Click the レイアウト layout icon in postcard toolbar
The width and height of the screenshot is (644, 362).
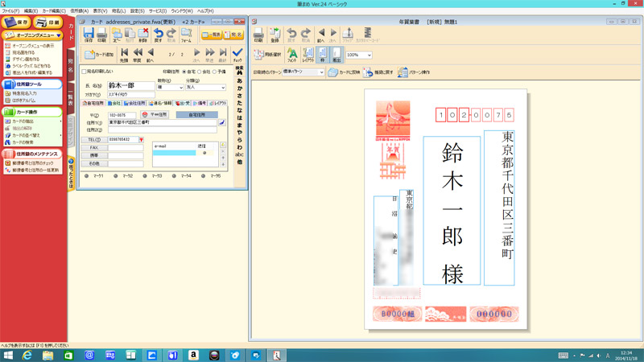point(307,55)
